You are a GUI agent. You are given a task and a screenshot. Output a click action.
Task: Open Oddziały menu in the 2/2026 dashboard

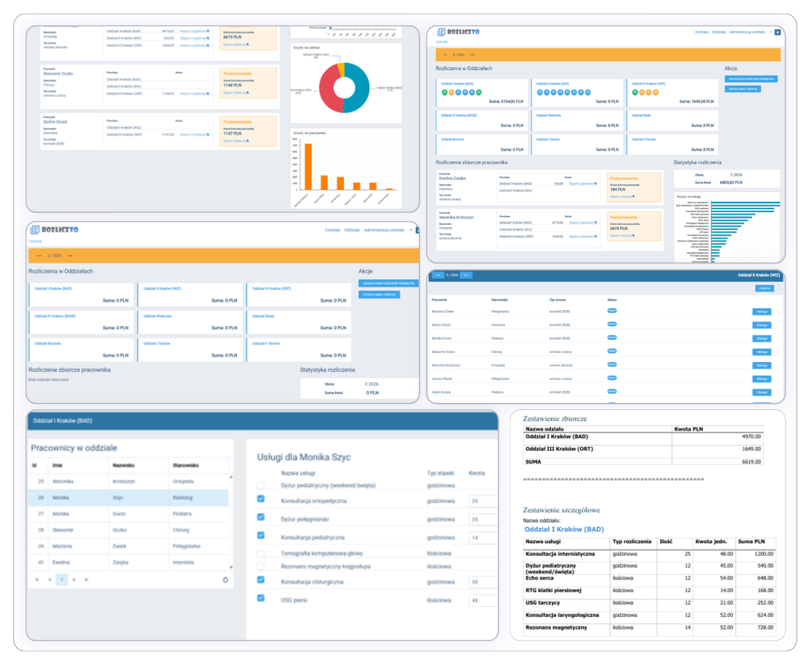click(x=352, y=230)
